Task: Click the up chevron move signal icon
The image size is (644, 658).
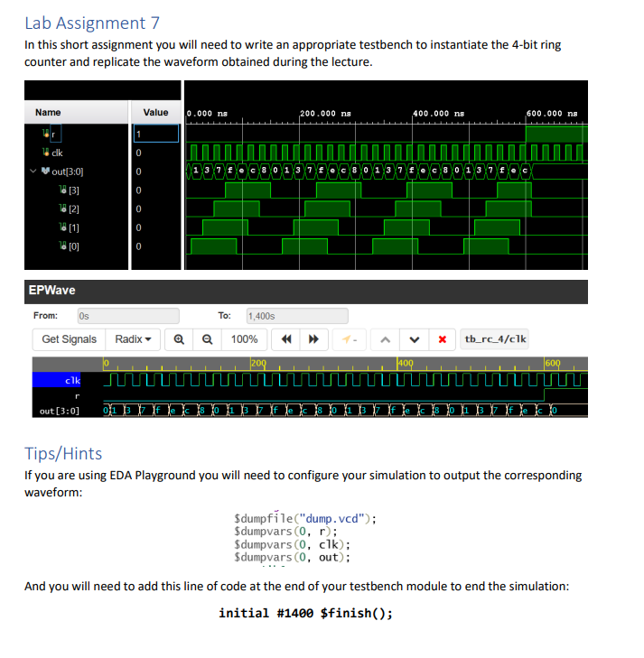Action: click(x=386, y=339)
